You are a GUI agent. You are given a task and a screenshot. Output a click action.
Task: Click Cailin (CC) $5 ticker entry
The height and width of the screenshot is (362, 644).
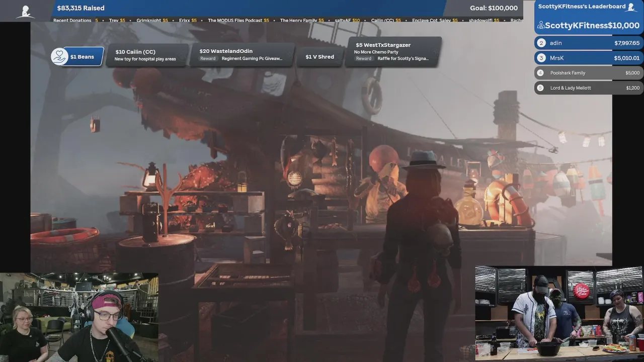coord(386,21)
